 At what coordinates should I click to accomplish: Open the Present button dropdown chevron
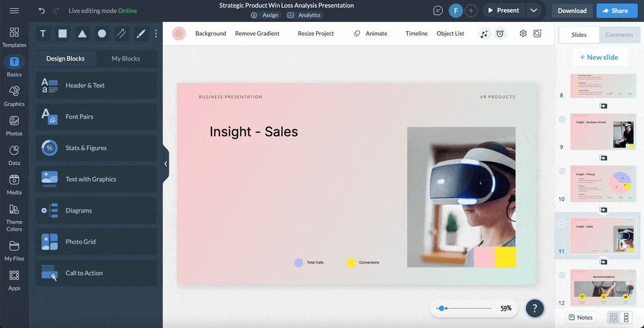[x=533, y=10]
